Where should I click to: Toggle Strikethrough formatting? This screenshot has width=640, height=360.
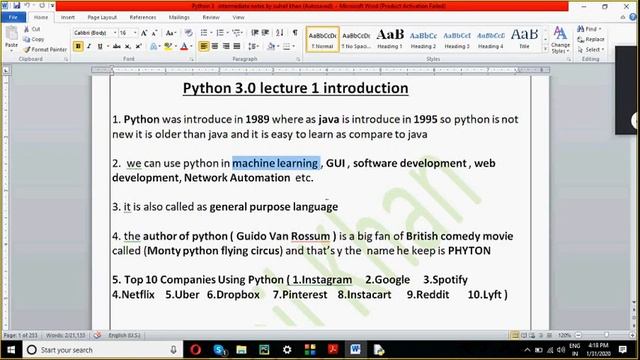click(117, 46)
